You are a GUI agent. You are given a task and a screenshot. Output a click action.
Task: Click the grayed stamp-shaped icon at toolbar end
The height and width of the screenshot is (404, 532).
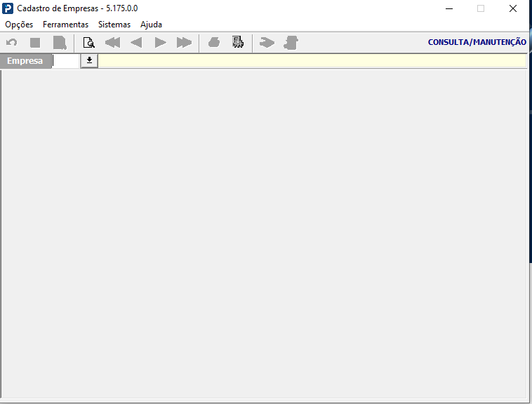click(x=291, y=43)
